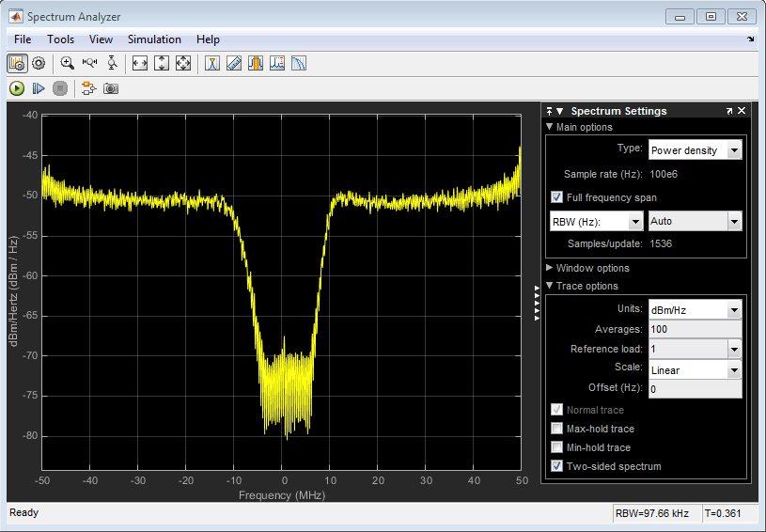Open the Simulation menu

pos(154,39)
